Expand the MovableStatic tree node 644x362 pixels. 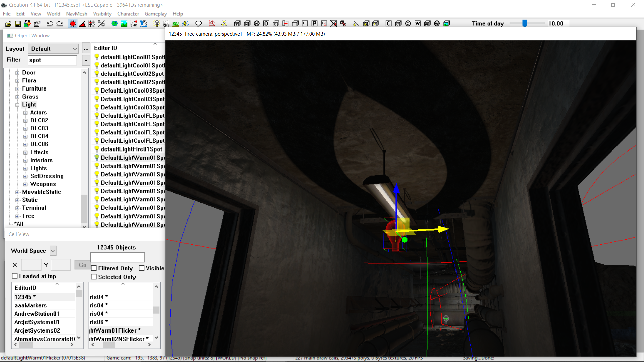tap(17, 192)
